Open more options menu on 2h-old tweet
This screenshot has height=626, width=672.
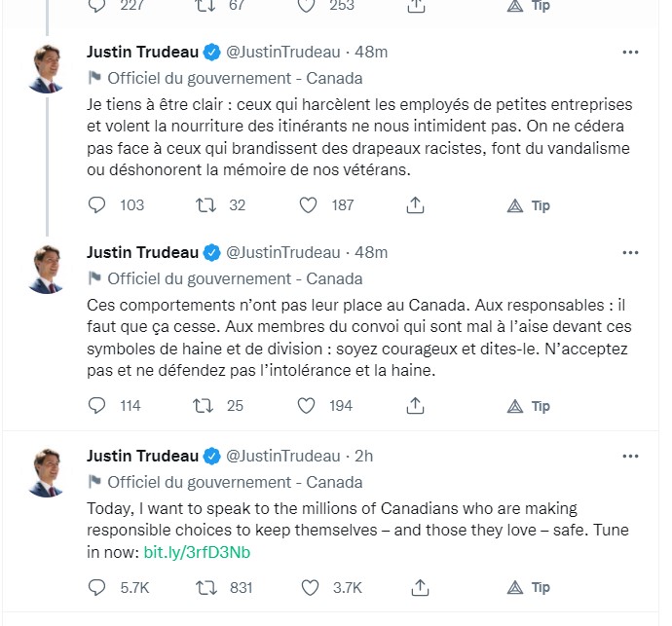[630, 455]
